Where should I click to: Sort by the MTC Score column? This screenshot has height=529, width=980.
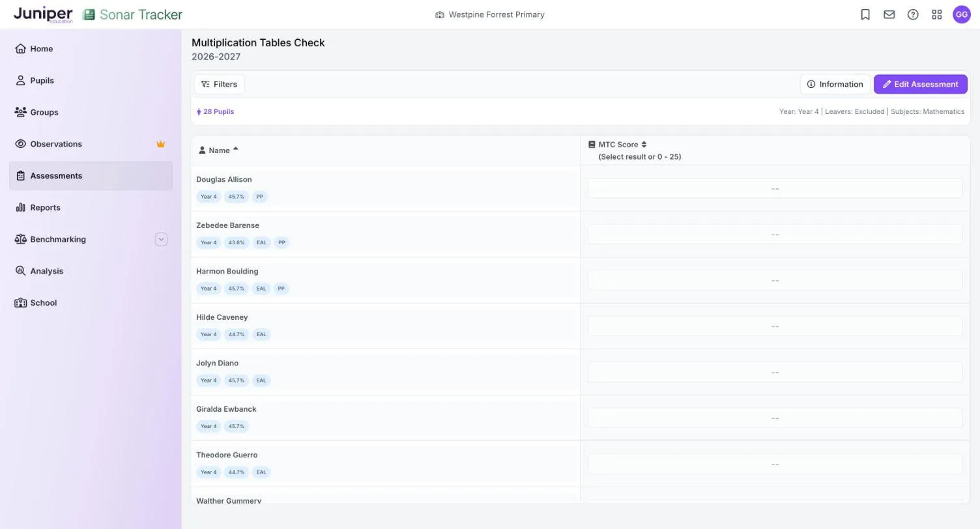tap(617, 145)
